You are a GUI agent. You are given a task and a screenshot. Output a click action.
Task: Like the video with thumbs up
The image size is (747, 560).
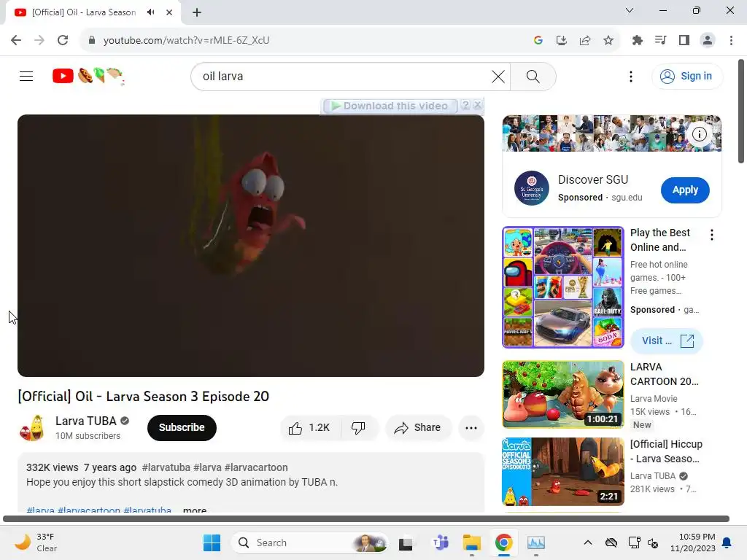pyautogui.click(x=310, y=428)
